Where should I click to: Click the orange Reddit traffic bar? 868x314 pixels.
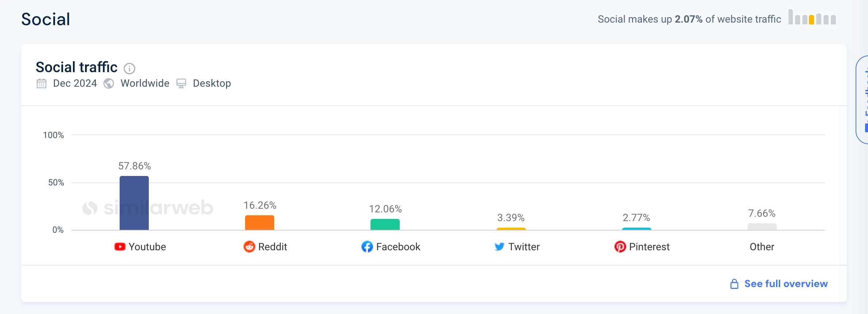click(260, 223)
